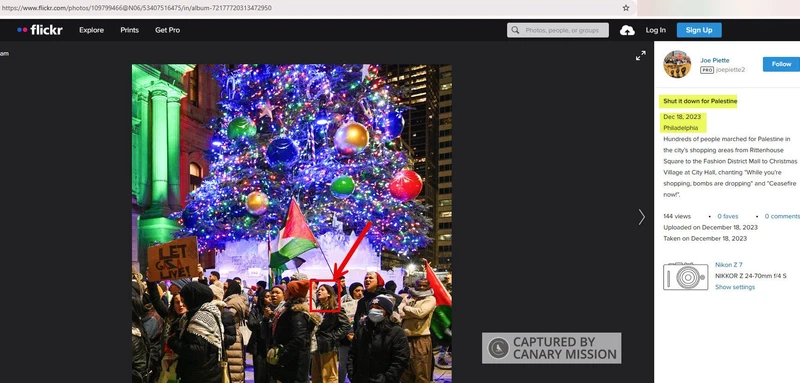Open Joe Piette's profile avatar
Screen dimensions: 800x383
(x=677, y=64)
